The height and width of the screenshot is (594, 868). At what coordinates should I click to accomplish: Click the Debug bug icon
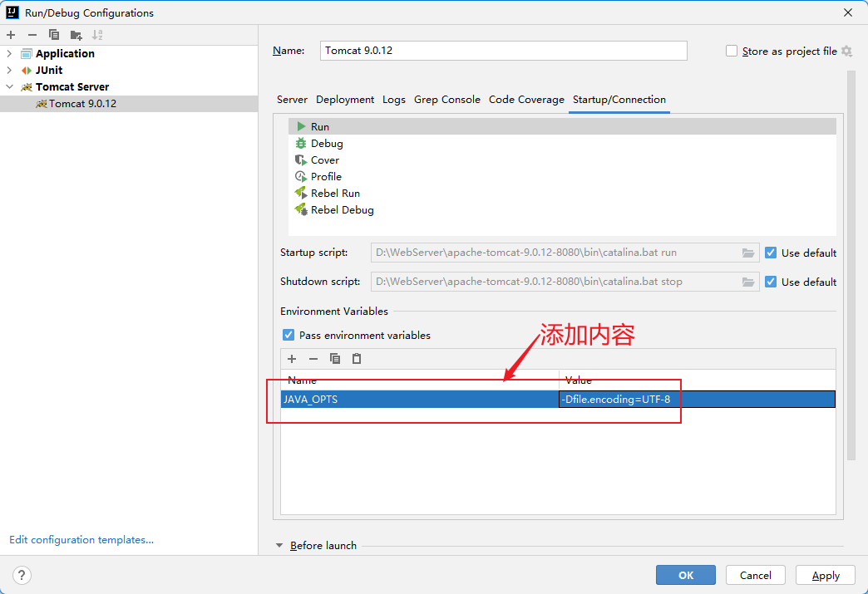[301, 143]
